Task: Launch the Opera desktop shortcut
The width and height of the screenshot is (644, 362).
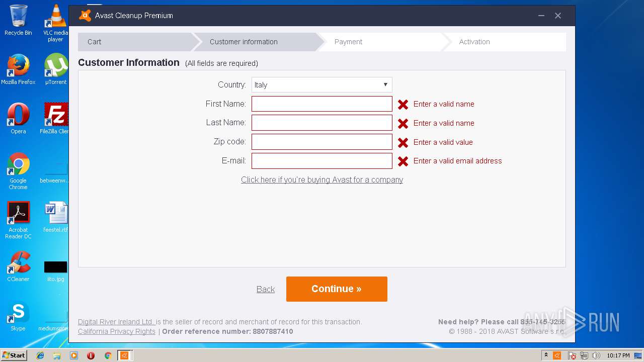Action: [18, 119]
